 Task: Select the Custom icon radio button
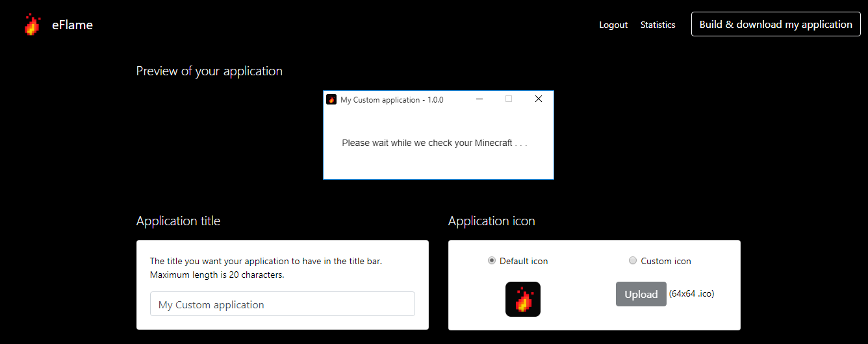tap(633, 260)
